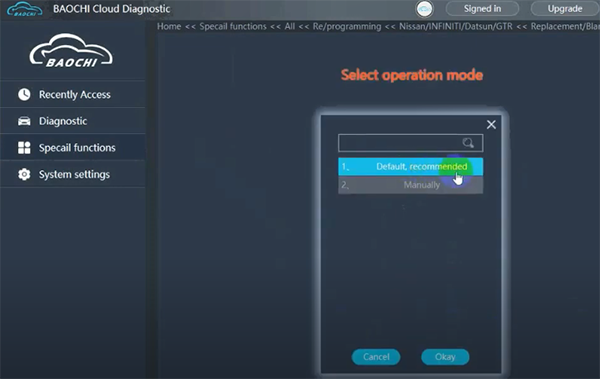Click the System settings gear icon
This screenshot has width=600, height=379.
(x=24, y=174)
